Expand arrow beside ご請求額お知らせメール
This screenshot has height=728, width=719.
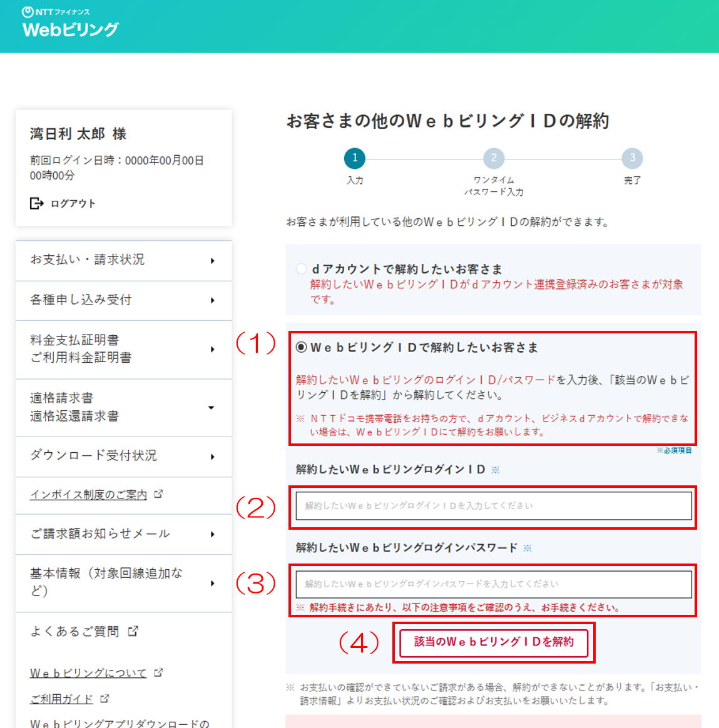point(212,534)
